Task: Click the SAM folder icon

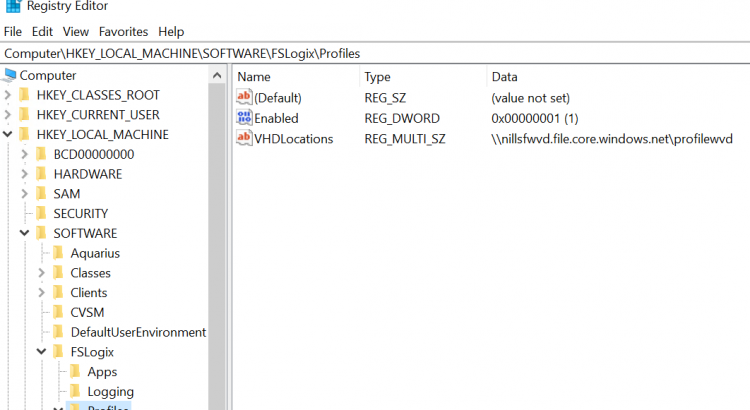Action: click(42, 193)
